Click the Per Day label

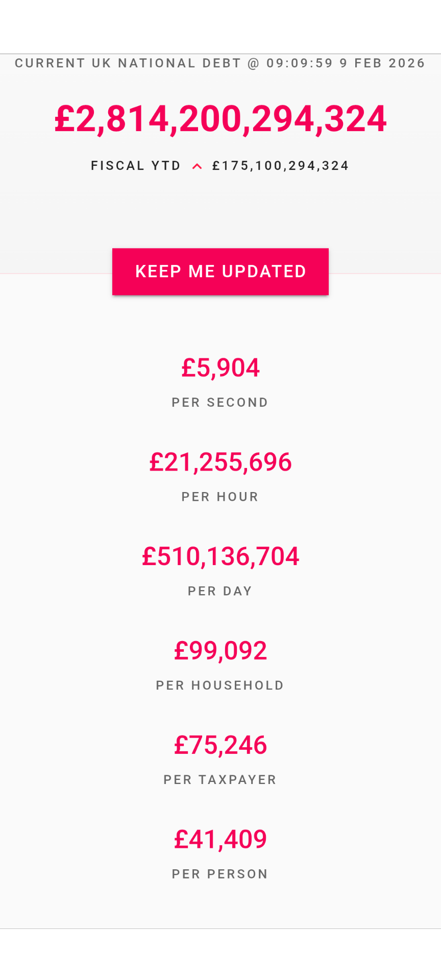click(220, 591)
